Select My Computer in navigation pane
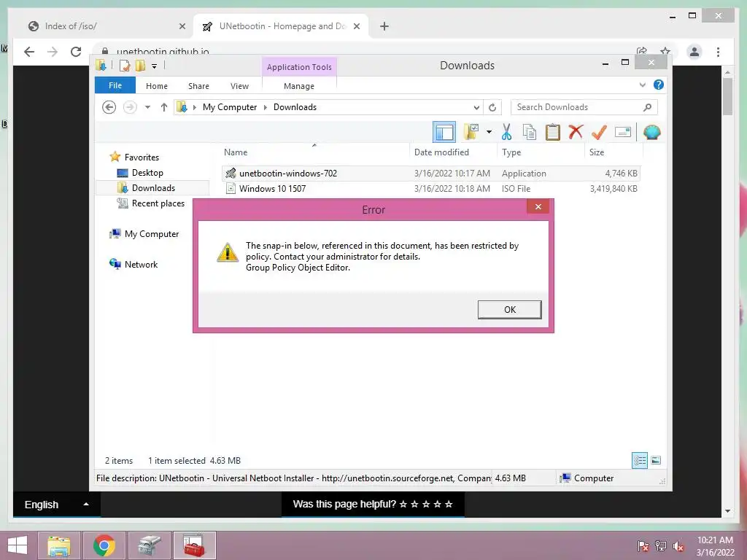 click(x=152, y=234)
